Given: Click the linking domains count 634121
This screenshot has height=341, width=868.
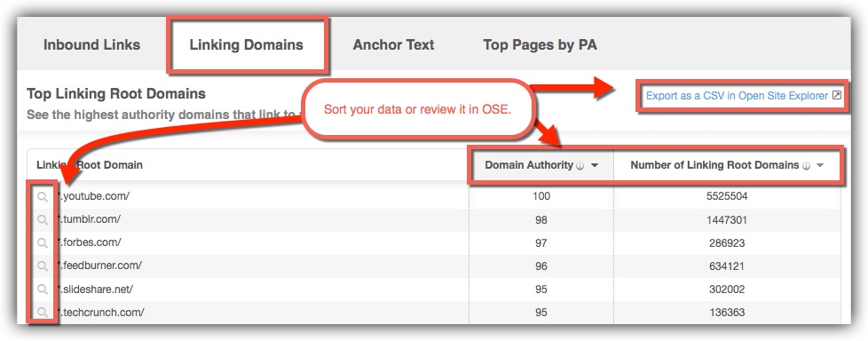Looking at the screenshot, I should (x=727, y=266).
